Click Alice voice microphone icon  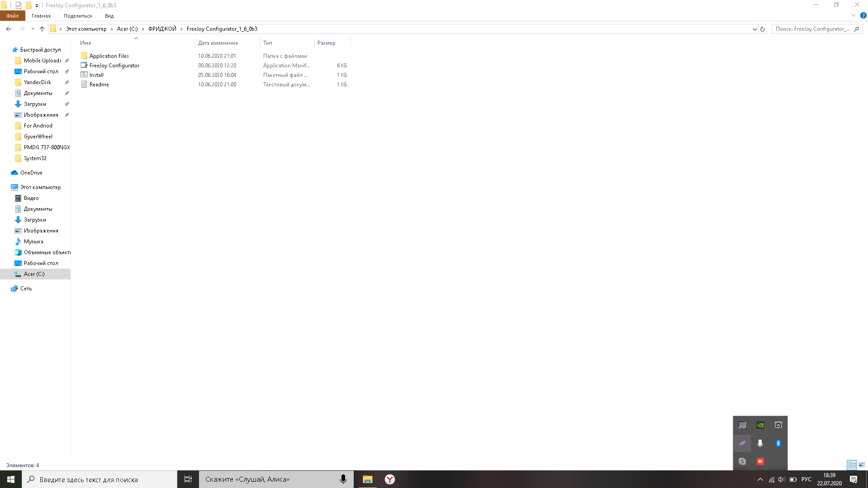point(343,479)
